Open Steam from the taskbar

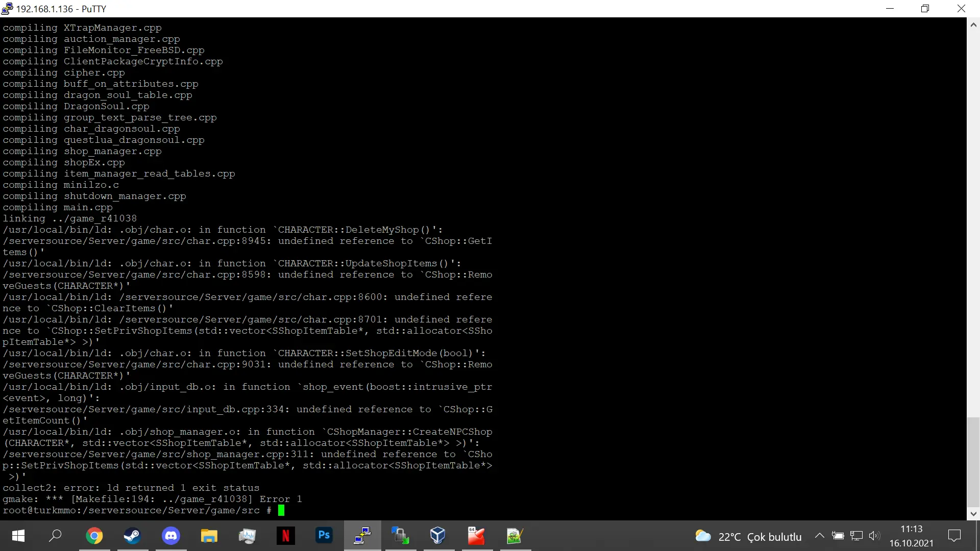point(133,536)
